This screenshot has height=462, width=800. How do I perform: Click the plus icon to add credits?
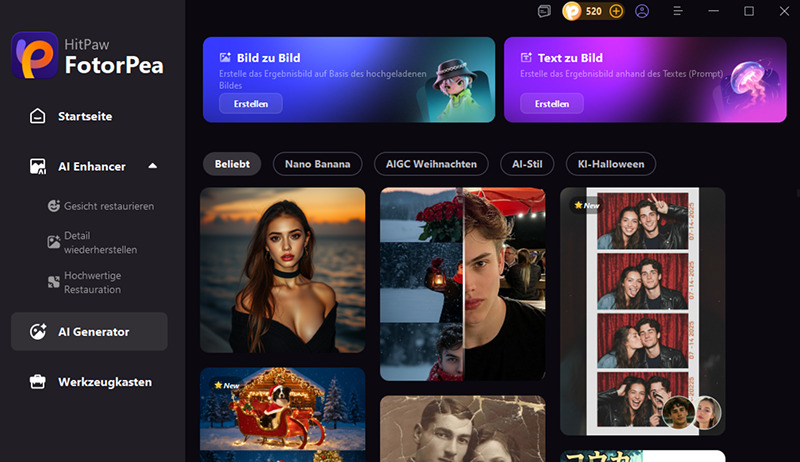616,11
